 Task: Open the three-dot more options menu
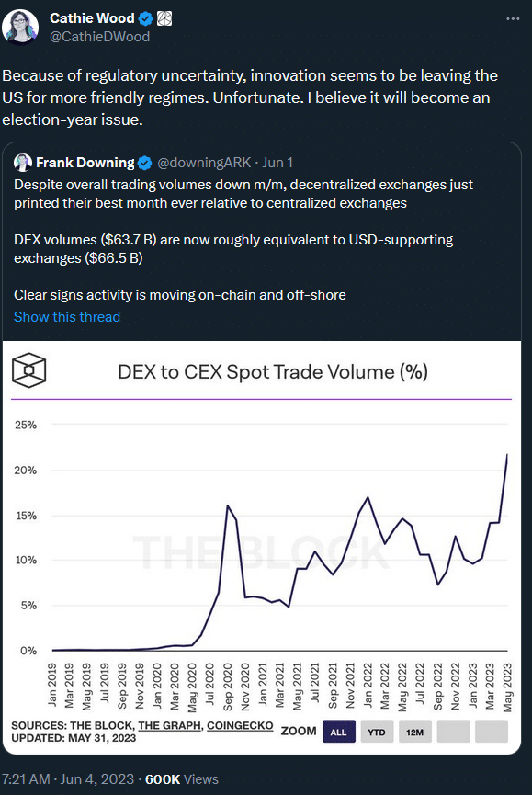click(513, 18)
